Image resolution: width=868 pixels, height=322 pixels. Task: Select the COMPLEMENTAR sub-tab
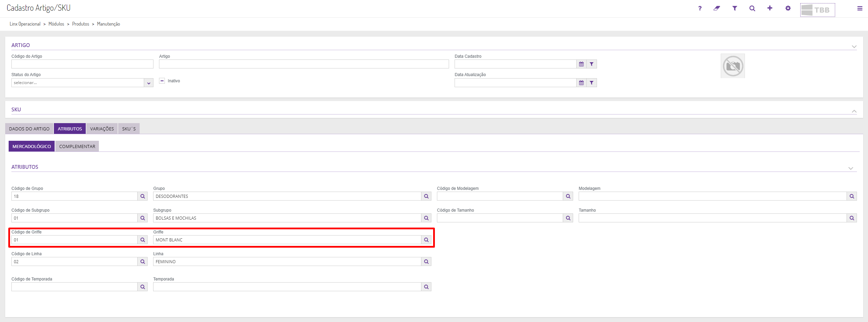[77, 146]
